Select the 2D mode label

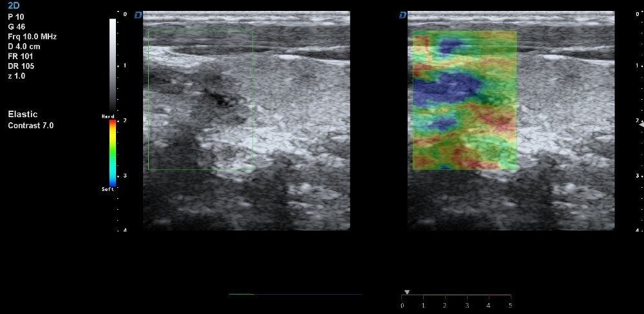click(x=14, y=5)
